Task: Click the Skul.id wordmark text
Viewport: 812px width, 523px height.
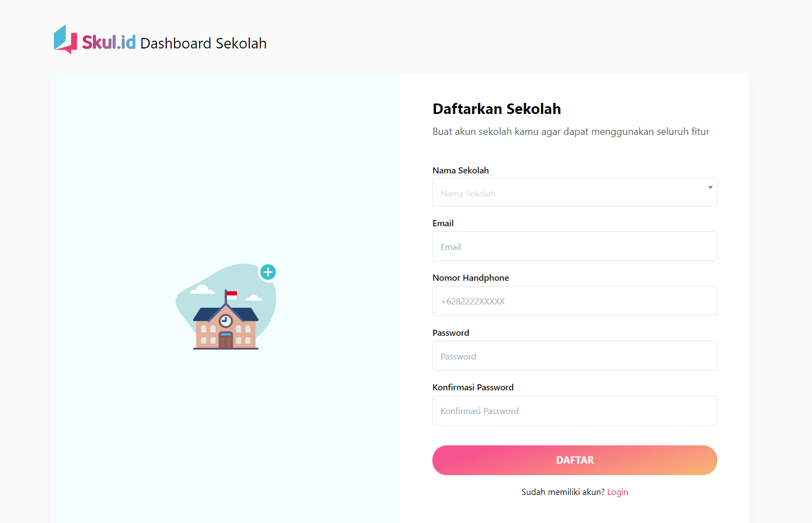Action: tap(109, 42)
